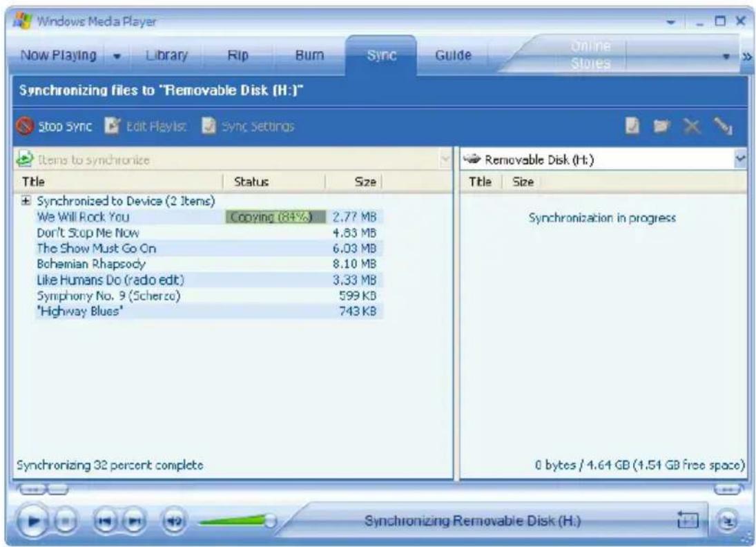Screen dimensions: 756x547
Task: Click the view full screen icon
Action: click(688, 521)
